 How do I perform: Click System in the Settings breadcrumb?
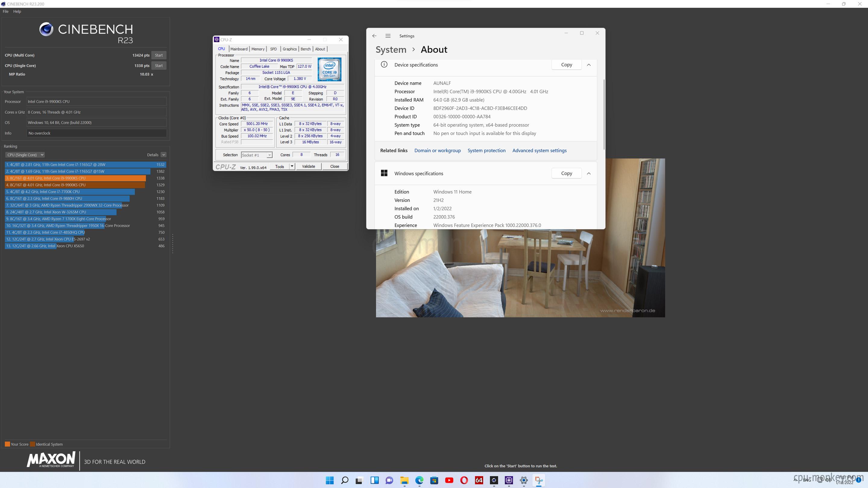[x=391, y=49]
